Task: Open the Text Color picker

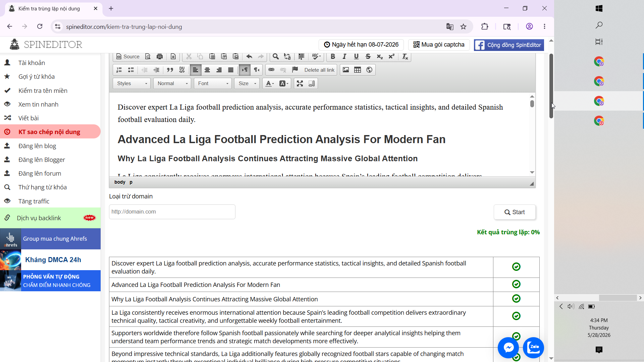Action: point(270,83)
